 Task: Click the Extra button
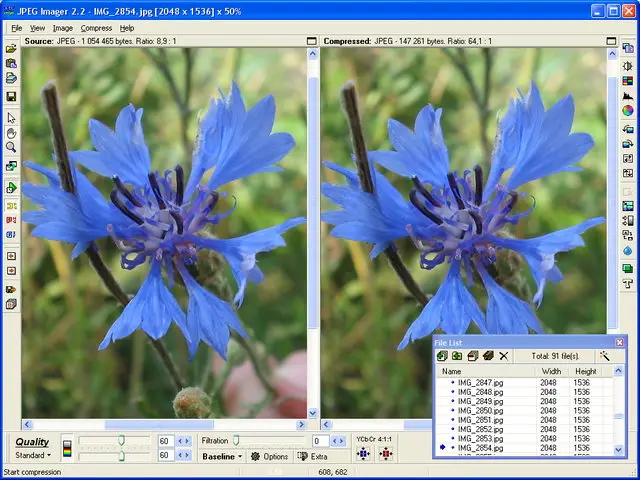[312, 456]
